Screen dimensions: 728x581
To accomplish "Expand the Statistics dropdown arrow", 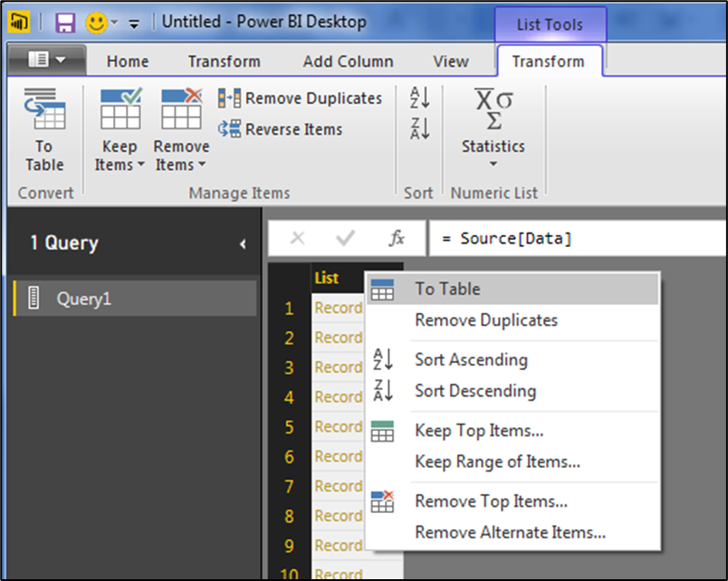I will (493, 164).
